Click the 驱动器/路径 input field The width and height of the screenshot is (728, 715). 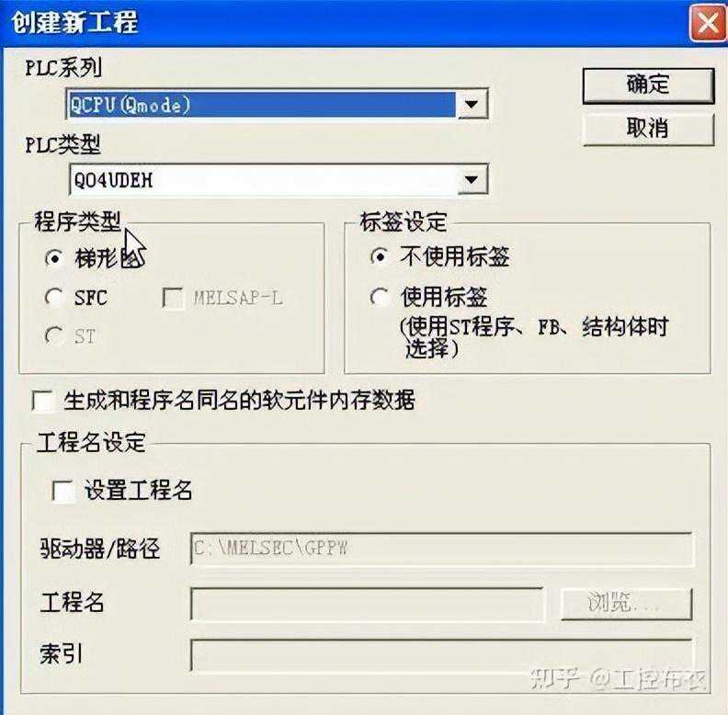(x=441, y=549)
